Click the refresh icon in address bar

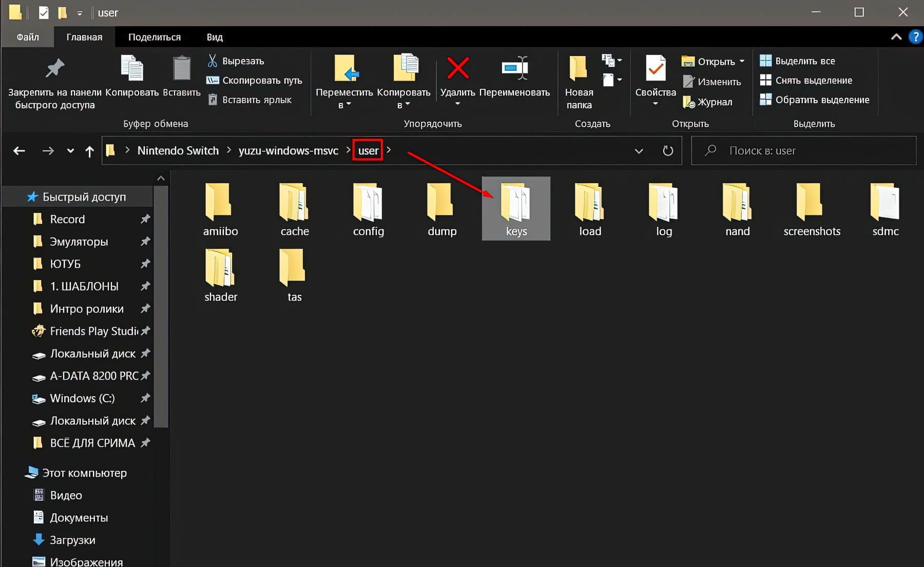(x=667, y=151)
